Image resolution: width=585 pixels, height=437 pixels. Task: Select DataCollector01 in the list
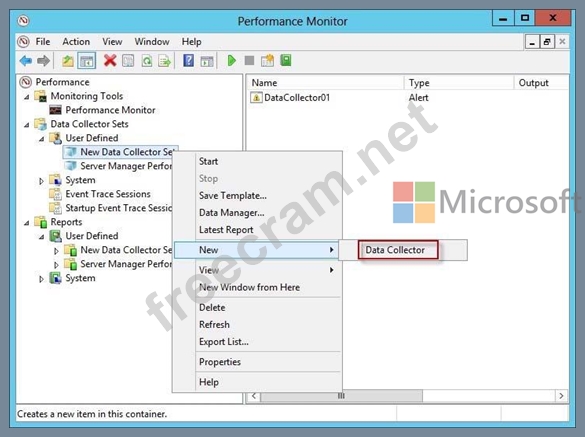[x=297, y=98]
